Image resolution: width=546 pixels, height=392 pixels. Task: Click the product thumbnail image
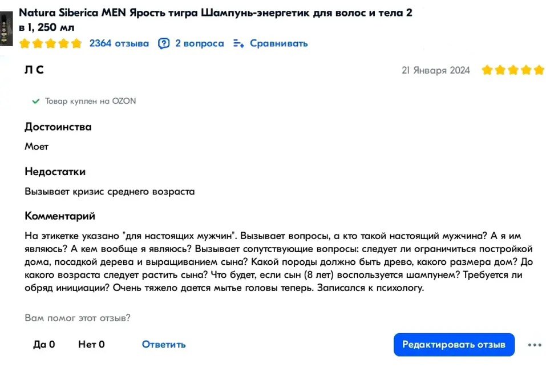[6, 27]
